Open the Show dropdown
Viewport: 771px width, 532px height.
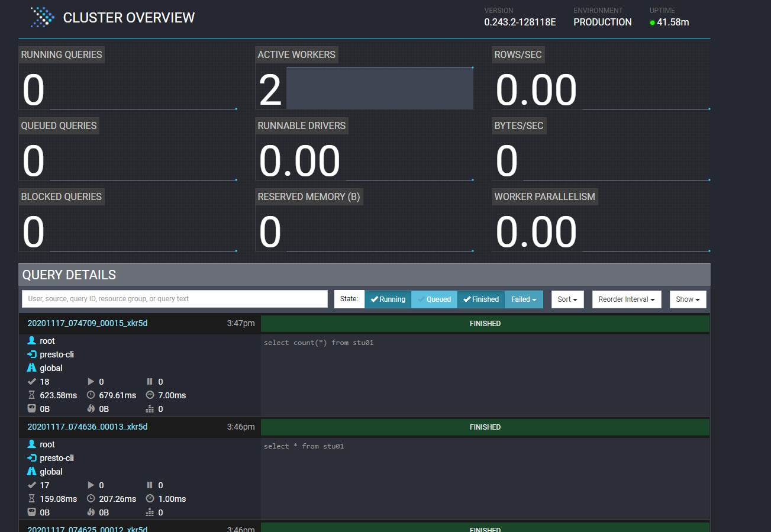click(x=688, y=299)
